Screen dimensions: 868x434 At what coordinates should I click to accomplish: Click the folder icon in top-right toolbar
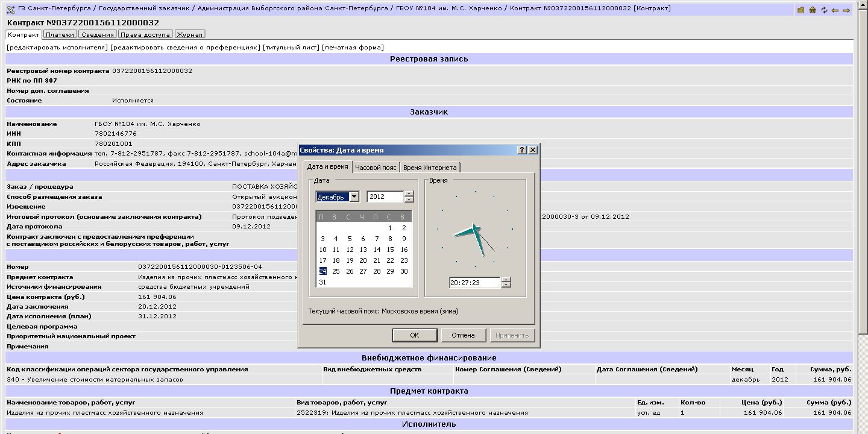800,10
